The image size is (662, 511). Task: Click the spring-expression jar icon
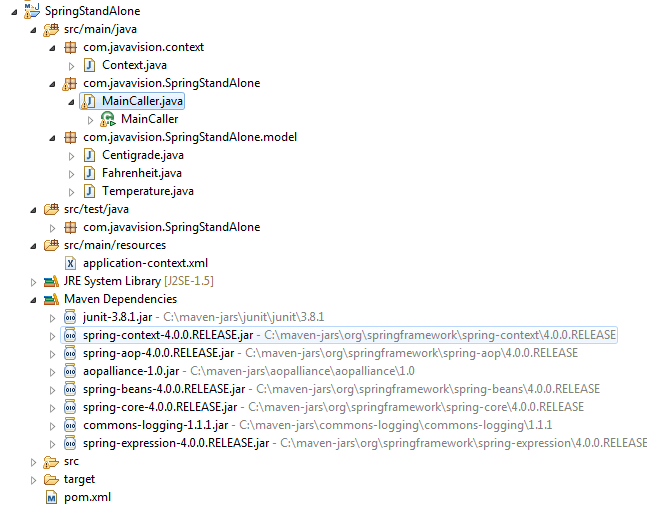70,443
